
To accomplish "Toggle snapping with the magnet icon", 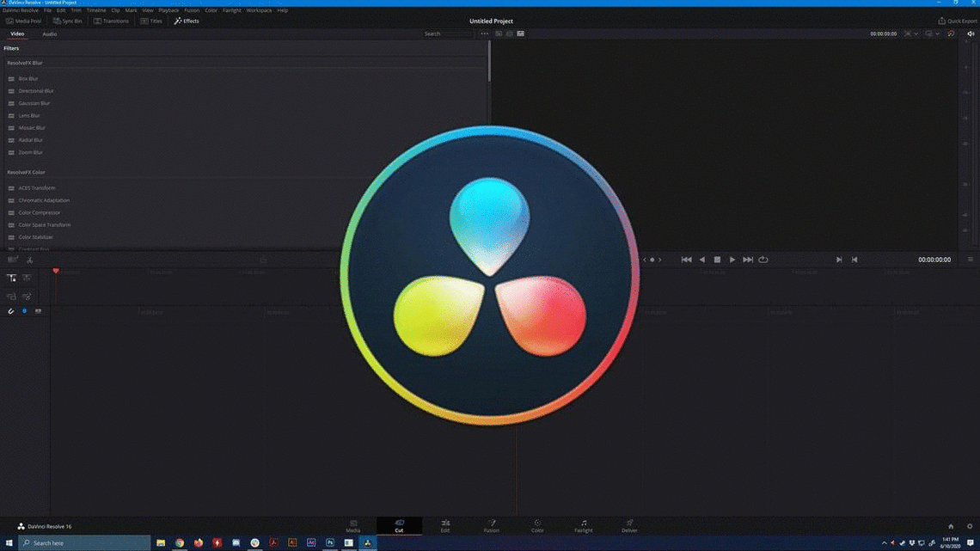I will 10,311.
